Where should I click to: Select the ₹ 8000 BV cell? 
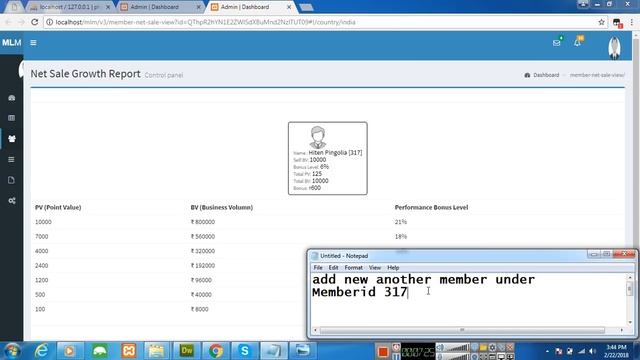200,309
